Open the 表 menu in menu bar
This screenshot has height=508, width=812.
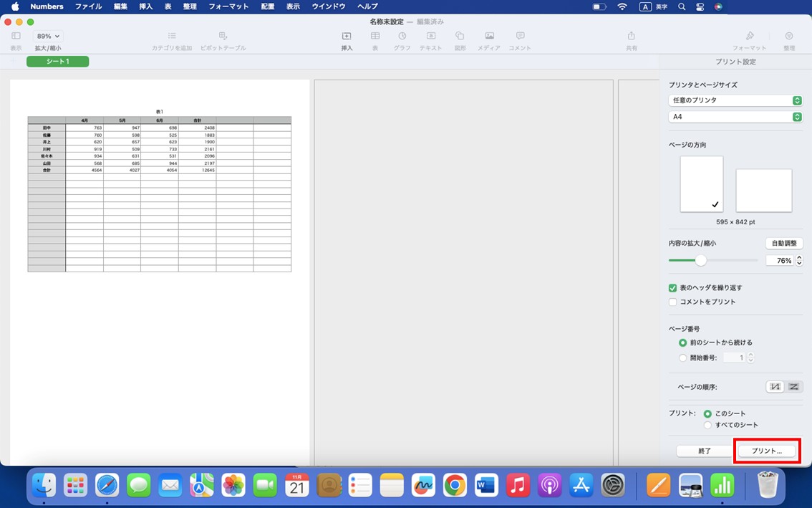coord(166,6)
